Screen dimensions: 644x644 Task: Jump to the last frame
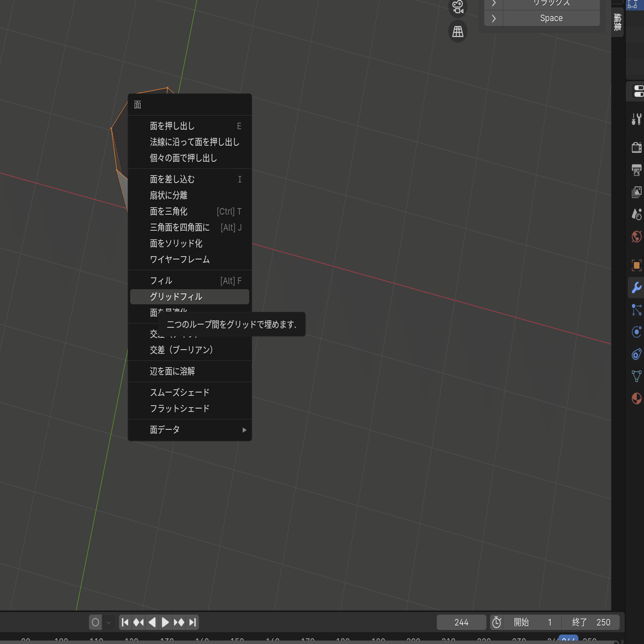coord(192,622)
